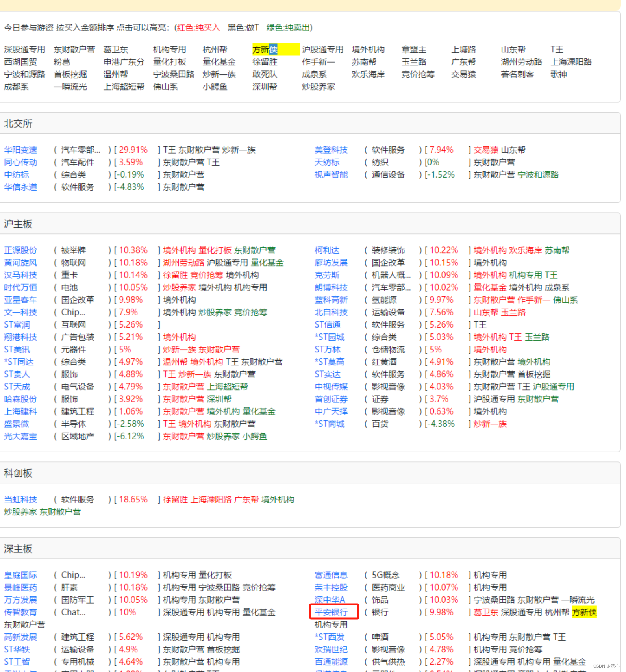626x672 pixels.
Task: Select the 18.65% change value for 当虹科技
Action: (x=133, y=500)
